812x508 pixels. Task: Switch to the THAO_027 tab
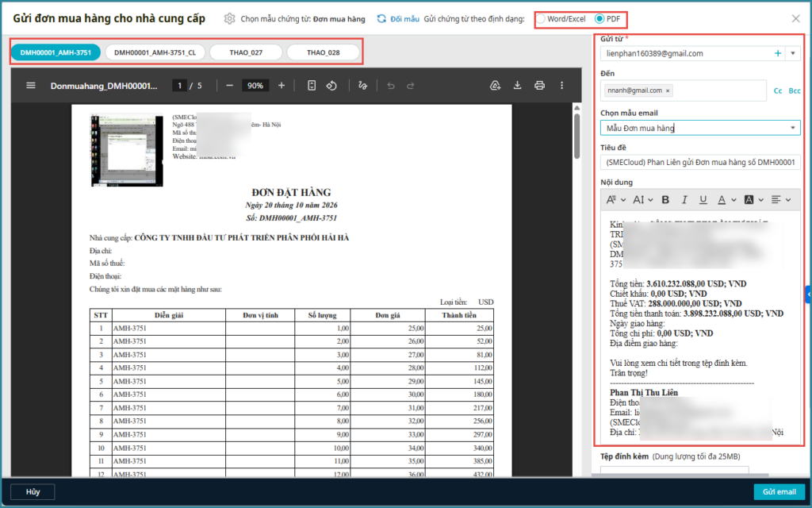(x=246, y=53)
